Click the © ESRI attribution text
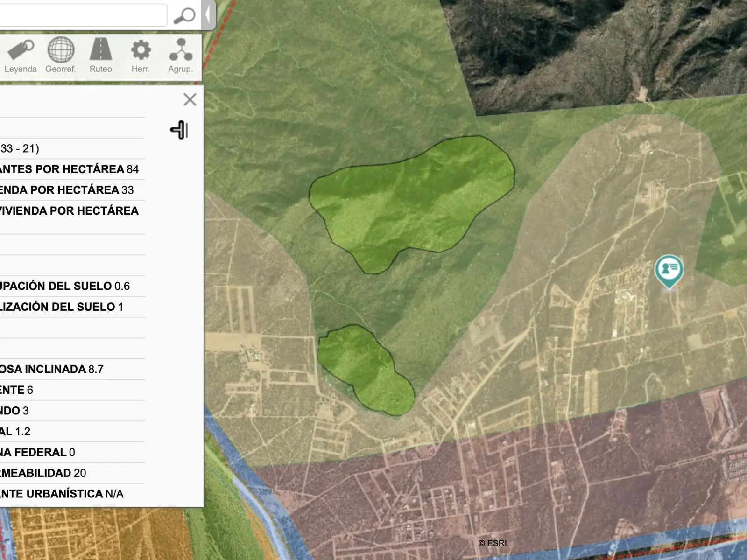 click(x=493, y=543)
